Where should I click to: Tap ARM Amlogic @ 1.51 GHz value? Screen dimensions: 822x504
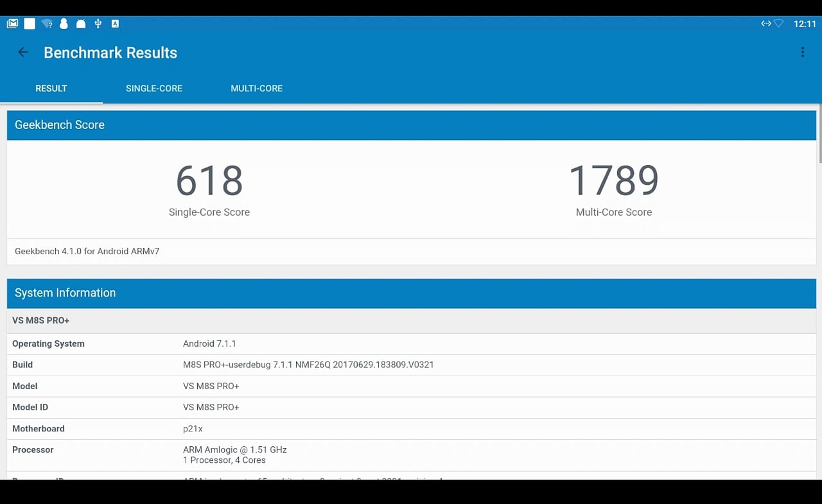point(235,449)
